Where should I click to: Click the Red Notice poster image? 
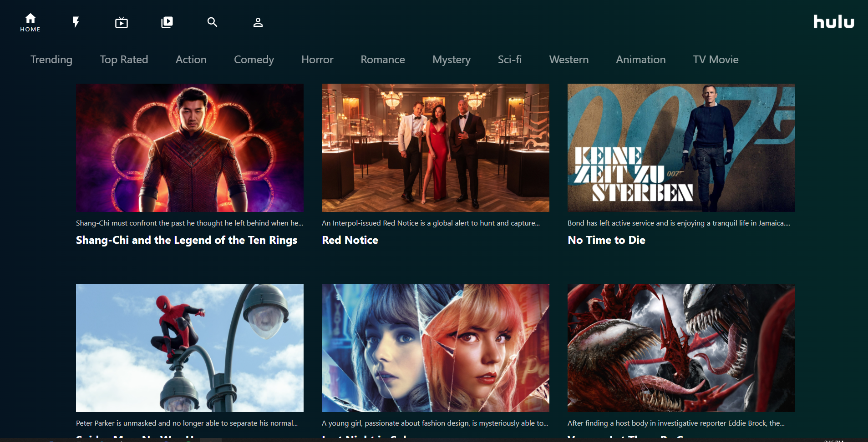click(x=435, y=147)
